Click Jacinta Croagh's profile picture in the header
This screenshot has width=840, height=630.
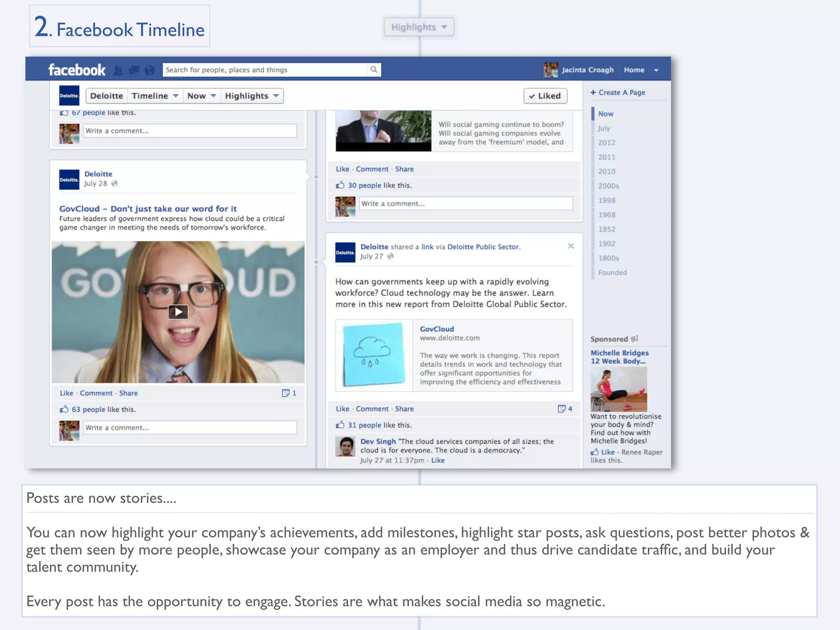[551, 70]
